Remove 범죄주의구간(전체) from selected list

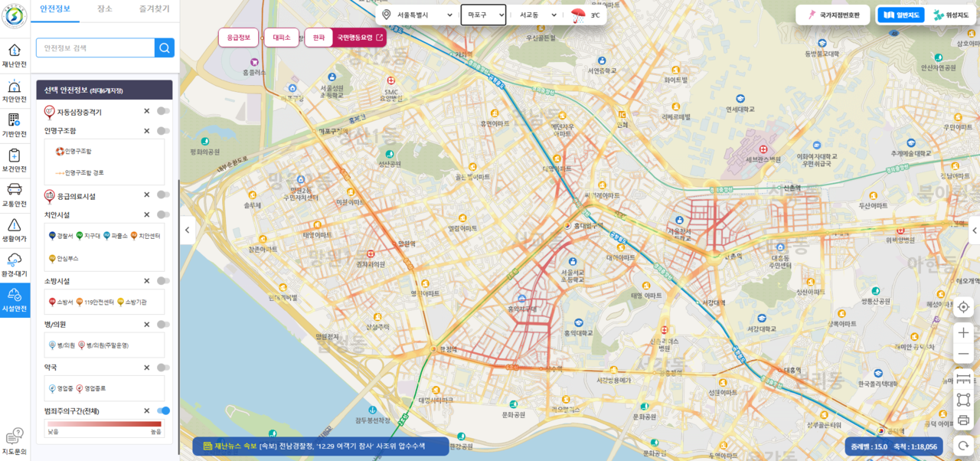coord(147,411)
